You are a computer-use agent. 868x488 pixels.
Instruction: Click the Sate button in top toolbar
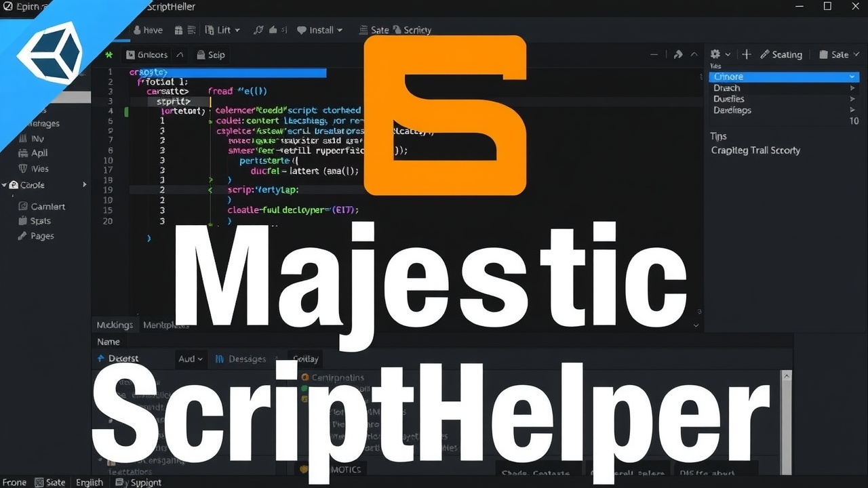tap(374, 30)
